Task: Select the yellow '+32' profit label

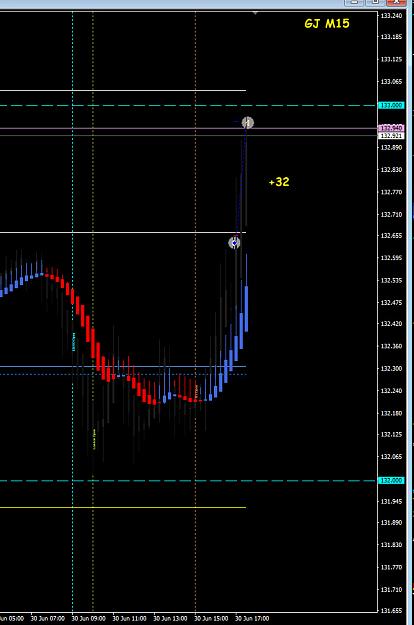Action: [x=279, y=182]
